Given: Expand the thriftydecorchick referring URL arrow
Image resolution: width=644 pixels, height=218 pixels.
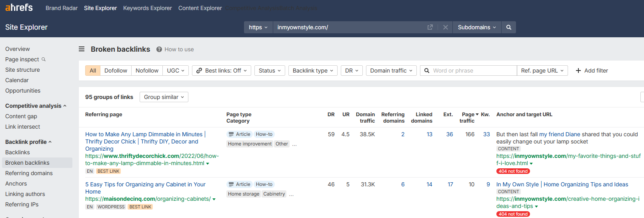Looking at the screenshot, I should pos(208,163).
